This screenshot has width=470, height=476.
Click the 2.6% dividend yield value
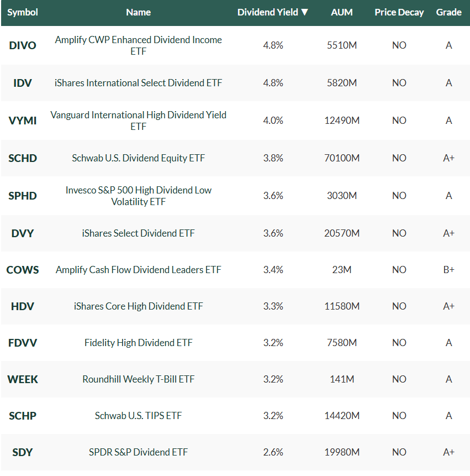tap(273, 452)
